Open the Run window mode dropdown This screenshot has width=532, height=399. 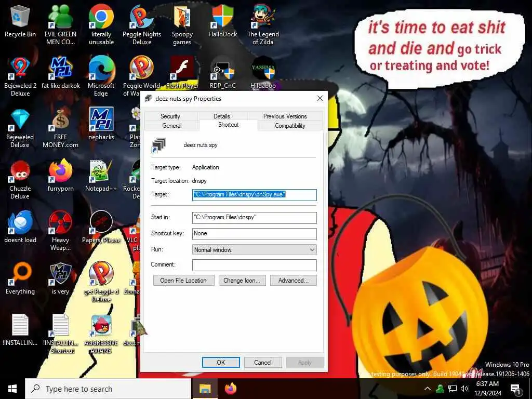click(254, 250)
